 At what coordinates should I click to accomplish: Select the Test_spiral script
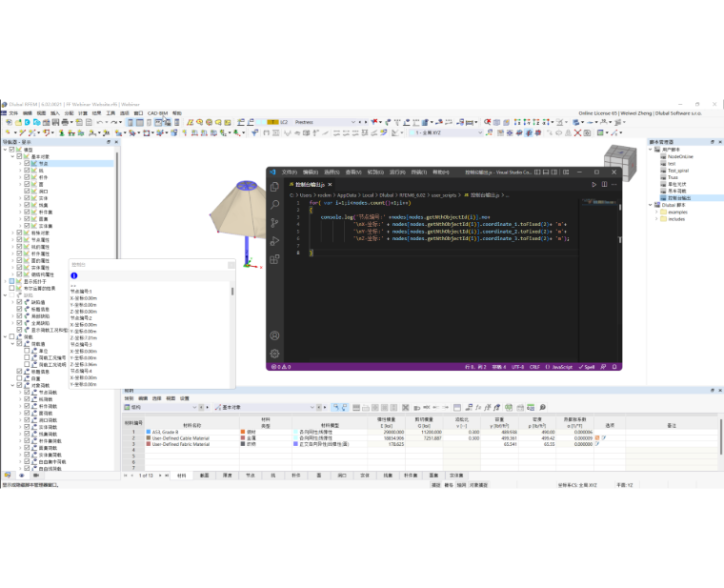coord(678,171)
